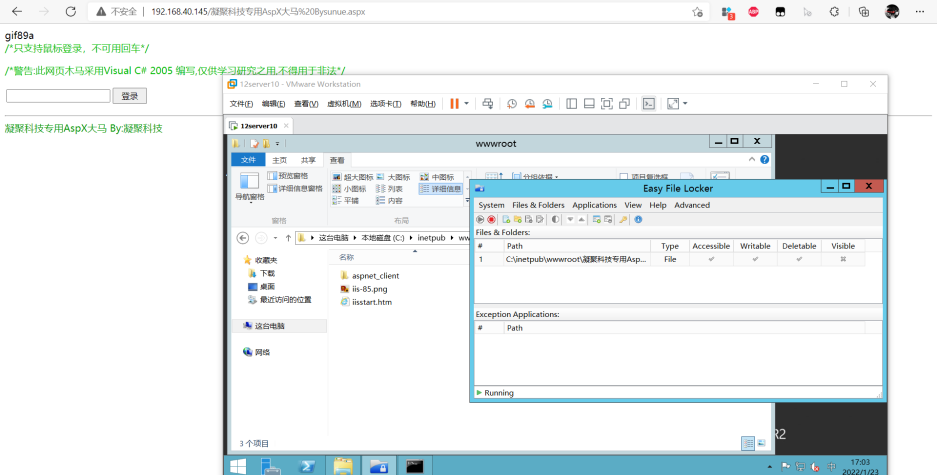Click the PowerShell icon in the guest taskbar
Image resolution: width=937 pixels, height=475 pixels.
click(x=308, y=466)
